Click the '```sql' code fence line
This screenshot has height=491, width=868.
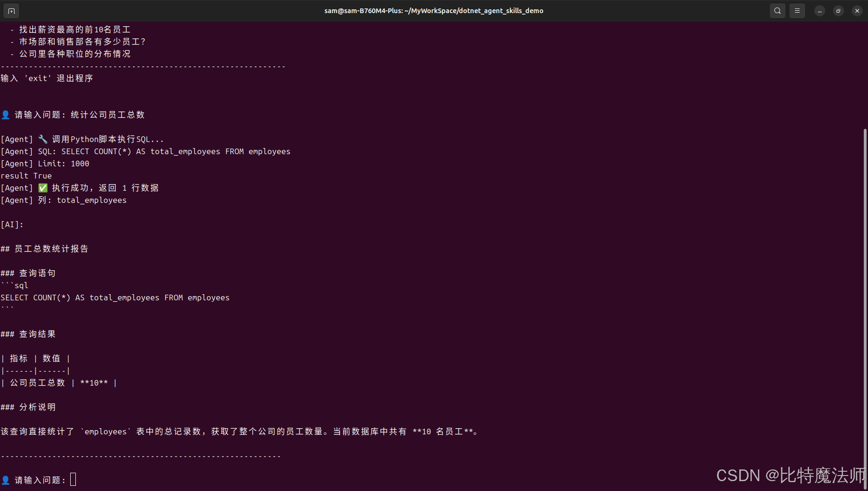tap(15, 285)
